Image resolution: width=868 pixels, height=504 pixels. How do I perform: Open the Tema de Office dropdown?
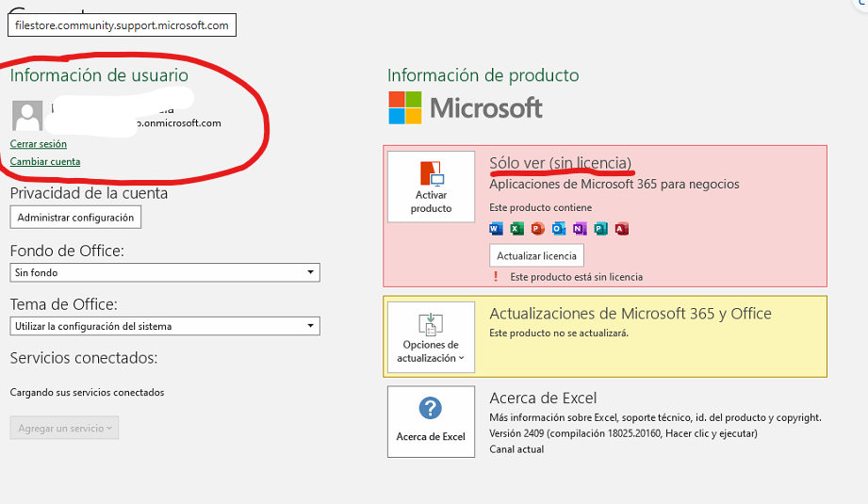(165, 326)
